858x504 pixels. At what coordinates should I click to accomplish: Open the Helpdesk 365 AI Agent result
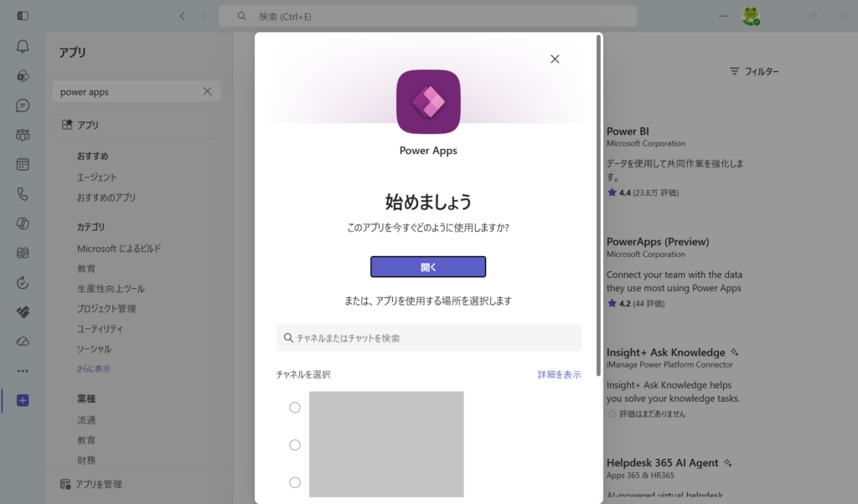coord(662,463)
